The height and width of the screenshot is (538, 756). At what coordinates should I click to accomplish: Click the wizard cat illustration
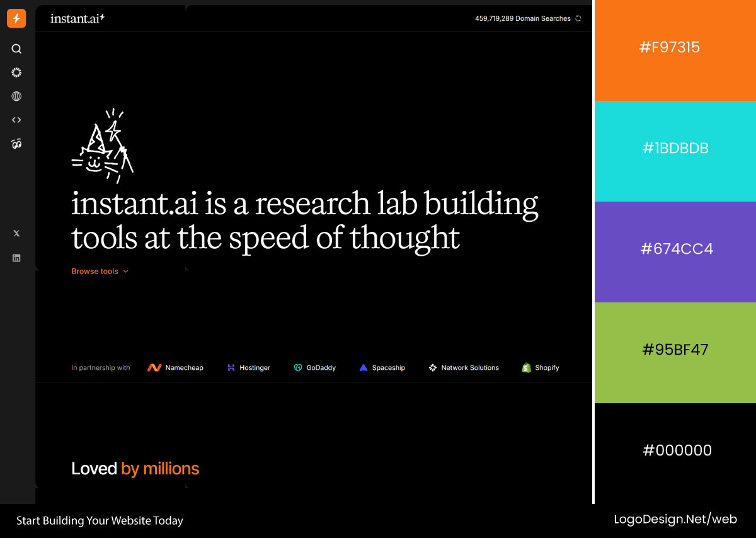point(102,146)
